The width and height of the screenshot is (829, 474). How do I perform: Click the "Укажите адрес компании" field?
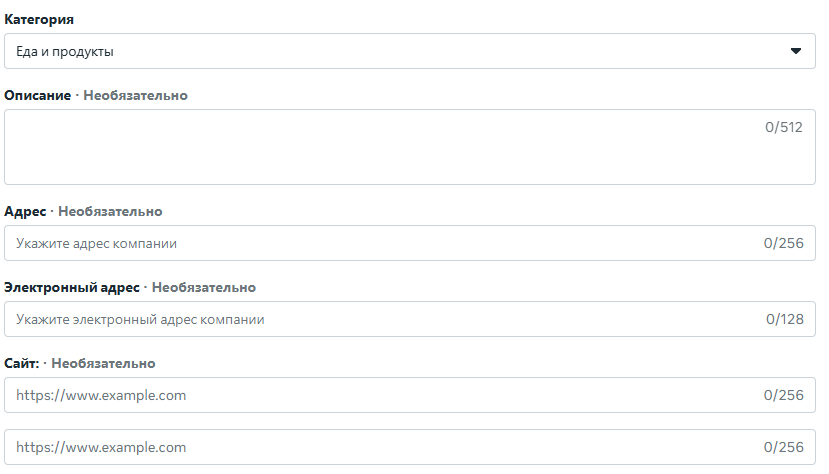coord(380,243)
